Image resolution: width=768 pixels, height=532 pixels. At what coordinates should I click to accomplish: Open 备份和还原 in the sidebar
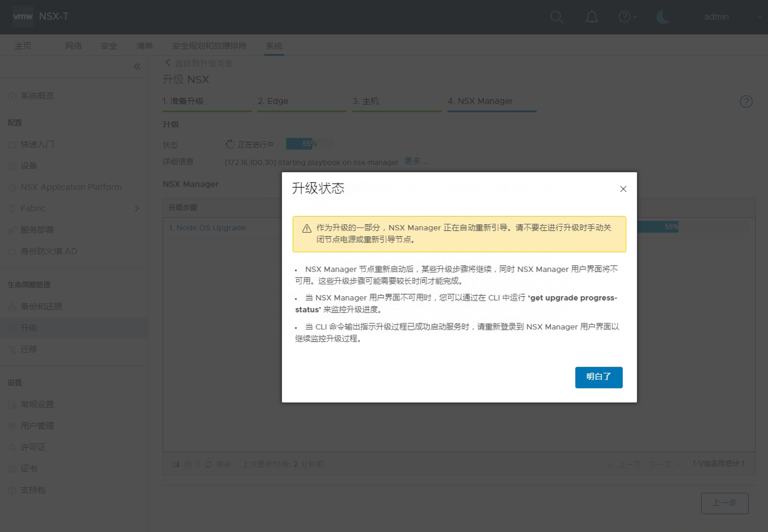41,306
